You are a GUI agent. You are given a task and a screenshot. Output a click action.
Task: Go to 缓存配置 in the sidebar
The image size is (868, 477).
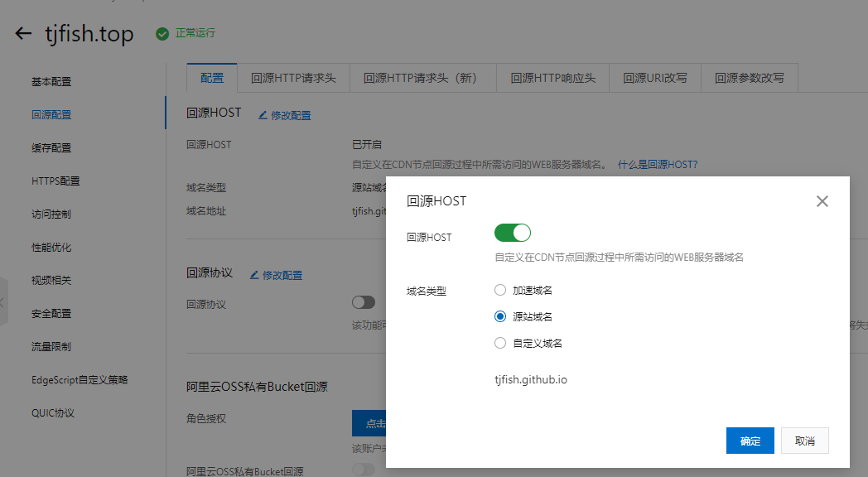pos(51,148)
